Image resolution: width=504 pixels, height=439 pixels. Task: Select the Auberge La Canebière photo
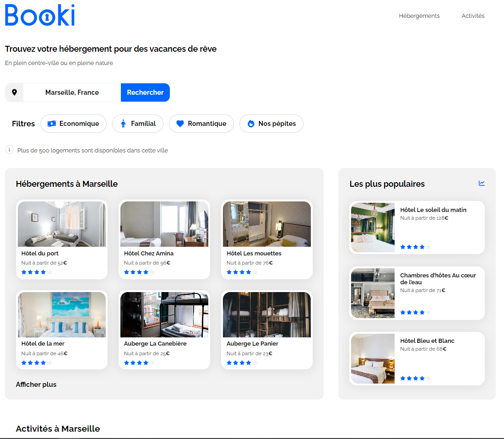(x=164, y=315)
